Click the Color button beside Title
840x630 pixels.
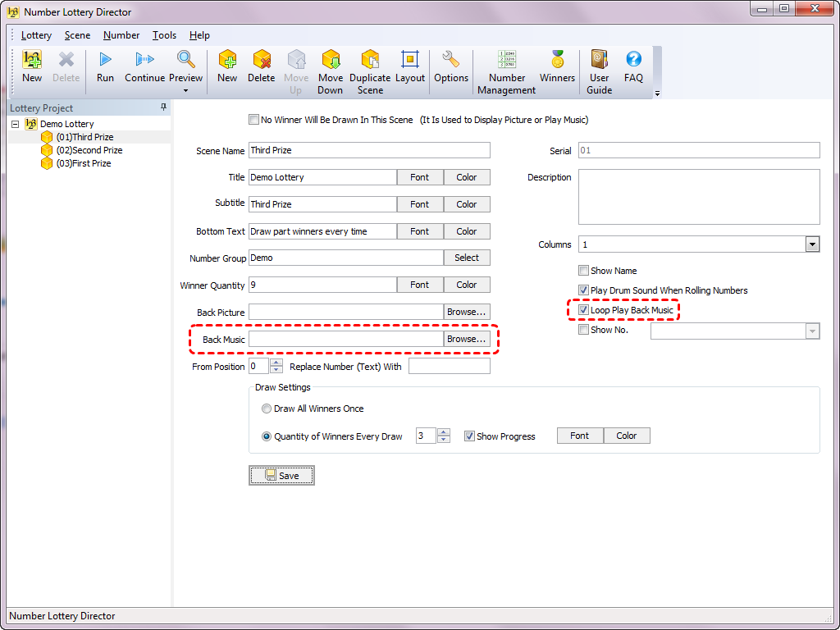tap(467, 177)
